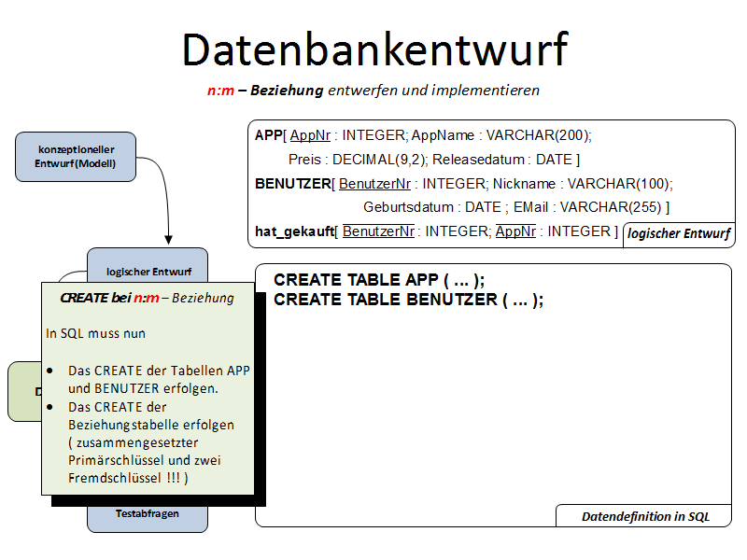747x560 pixels.
Task: Click the partially hidden green box
Action: click(x=24, y=391)
